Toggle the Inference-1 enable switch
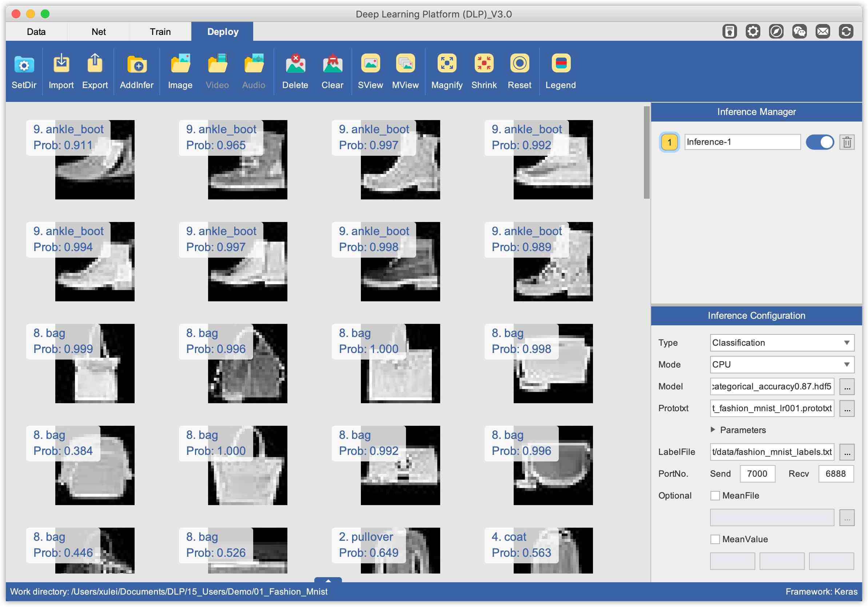 pos(819,142)
